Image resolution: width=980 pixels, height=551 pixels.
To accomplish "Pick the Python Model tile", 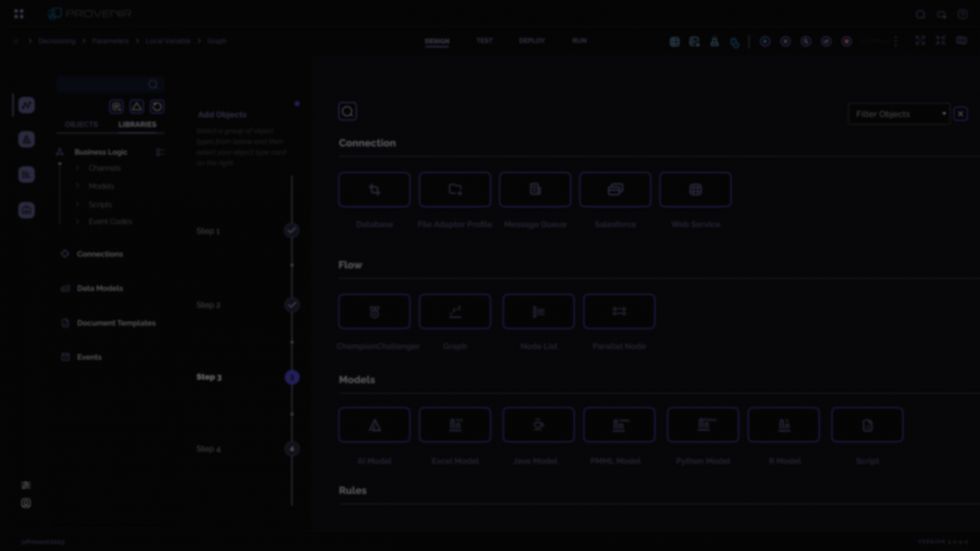I will (702, 425).
